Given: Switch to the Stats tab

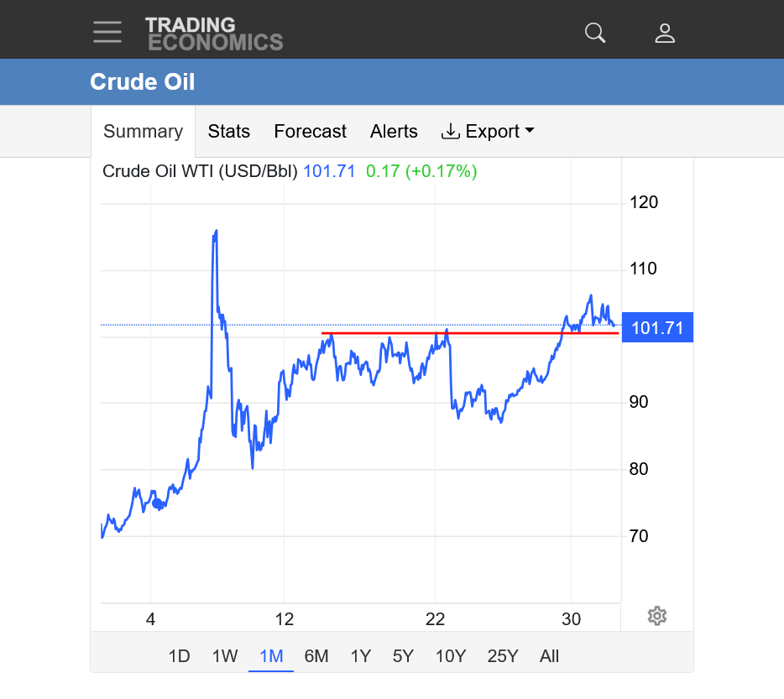Looking at the screenshot, I should point(229,131).
